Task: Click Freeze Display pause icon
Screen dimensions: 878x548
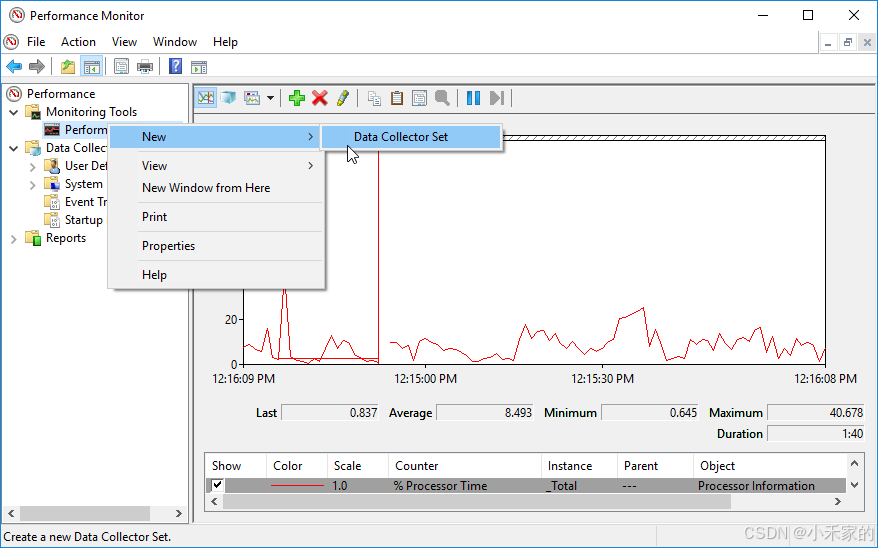Action: tap(473, 98)
